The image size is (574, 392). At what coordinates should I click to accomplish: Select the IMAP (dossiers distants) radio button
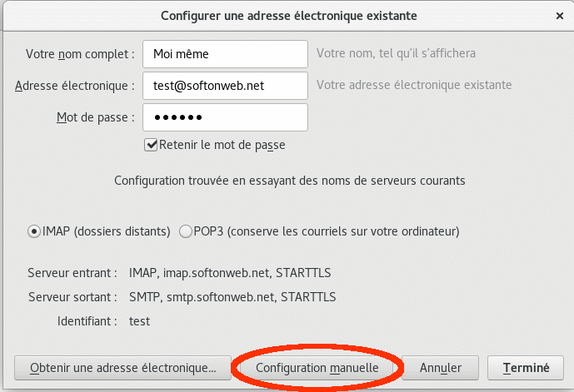pos(34,231)
